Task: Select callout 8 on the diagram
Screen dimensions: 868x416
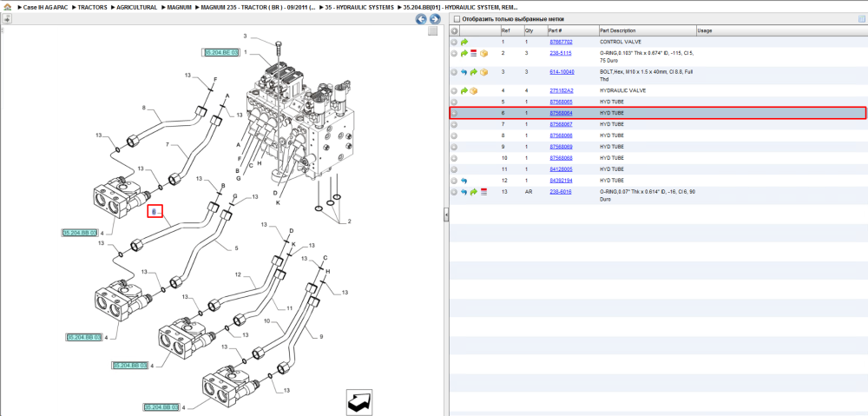Action: tap(143, 109)
